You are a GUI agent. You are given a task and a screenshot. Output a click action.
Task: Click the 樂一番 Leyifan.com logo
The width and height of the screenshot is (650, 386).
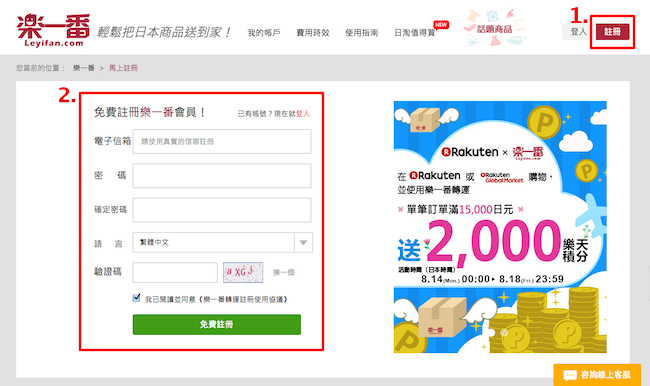[x=53, y=30]
